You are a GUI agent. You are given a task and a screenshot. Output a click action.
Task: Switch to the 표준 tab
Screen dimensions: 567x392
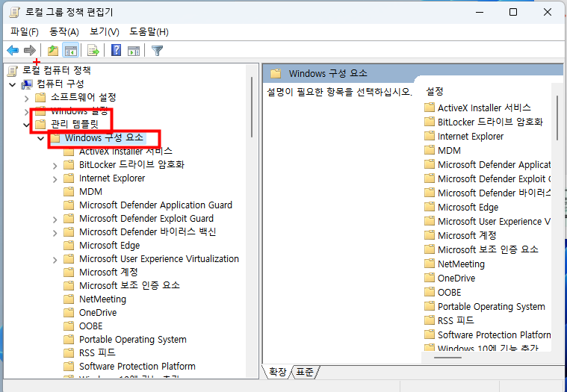(305, 372)
